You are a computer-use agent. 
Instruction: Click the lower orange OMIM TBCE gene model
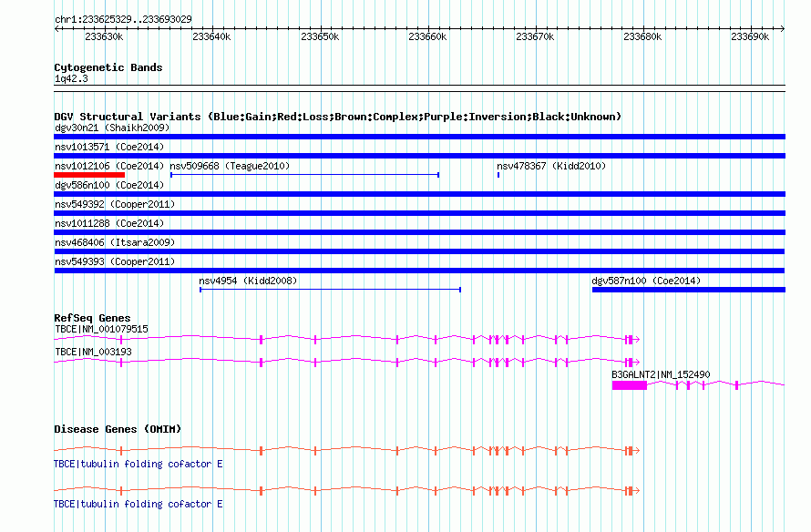coord(347,490)
